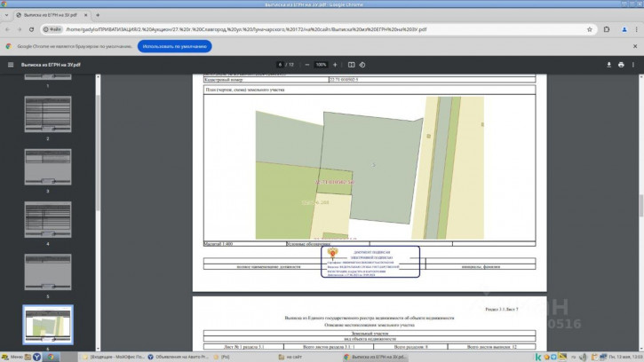Dismiss the default browser infobar

[632, 45]
